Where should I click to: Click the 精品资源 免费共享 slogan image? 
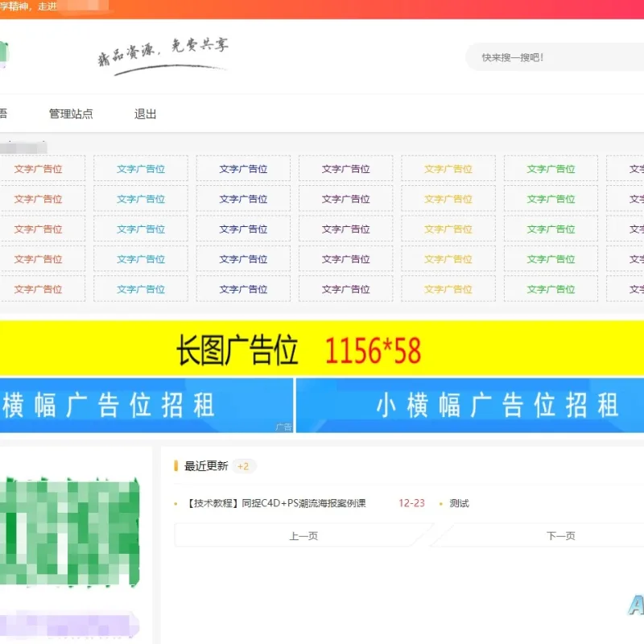pos(163,56)
